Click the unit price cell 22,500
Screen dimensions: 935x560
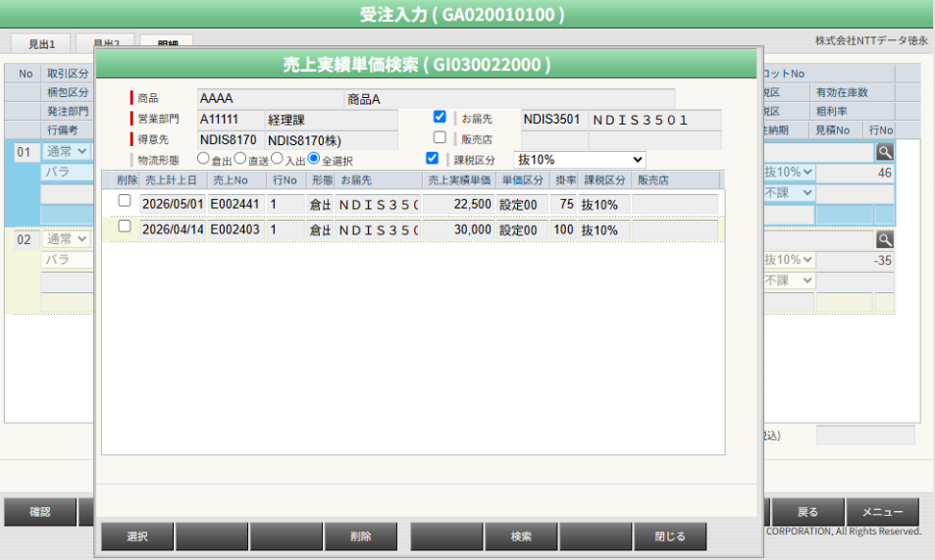(458, 205)
